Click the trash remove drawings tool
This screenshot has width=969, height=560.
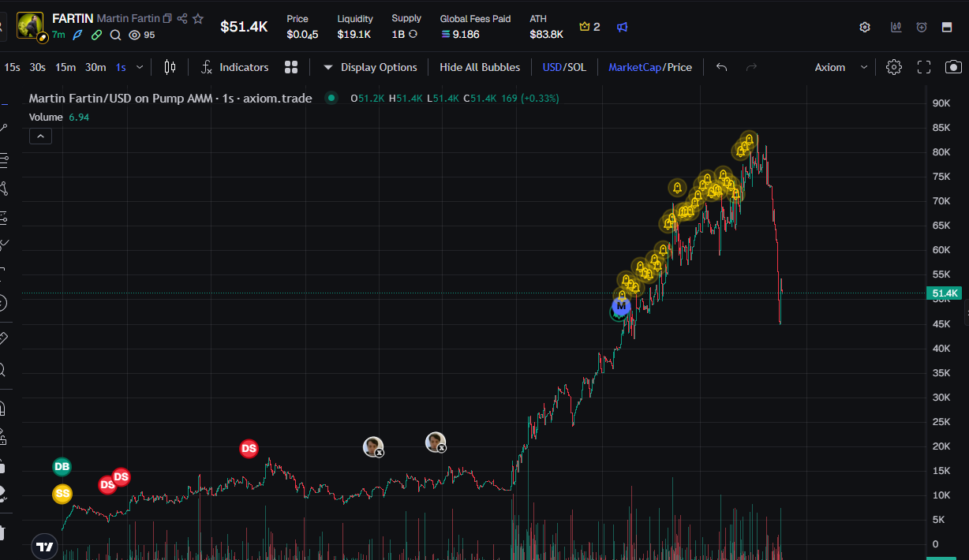pos(4,532)
